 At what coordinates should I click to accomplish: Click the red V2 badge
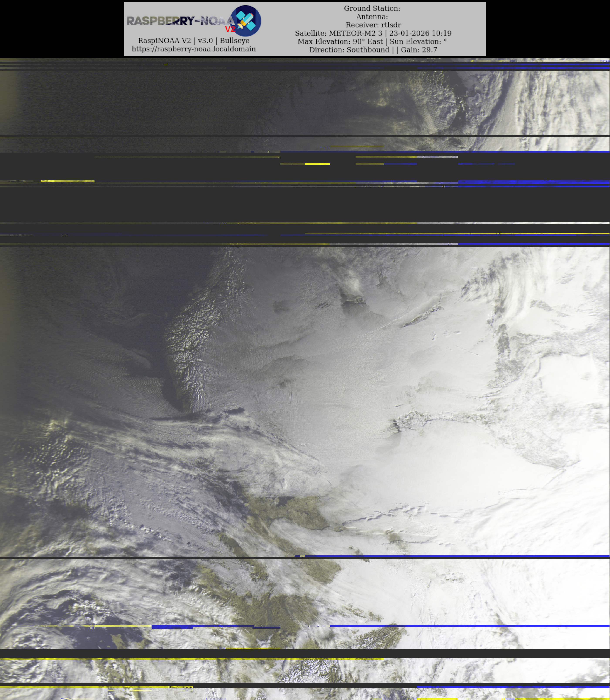pos(230,29)
